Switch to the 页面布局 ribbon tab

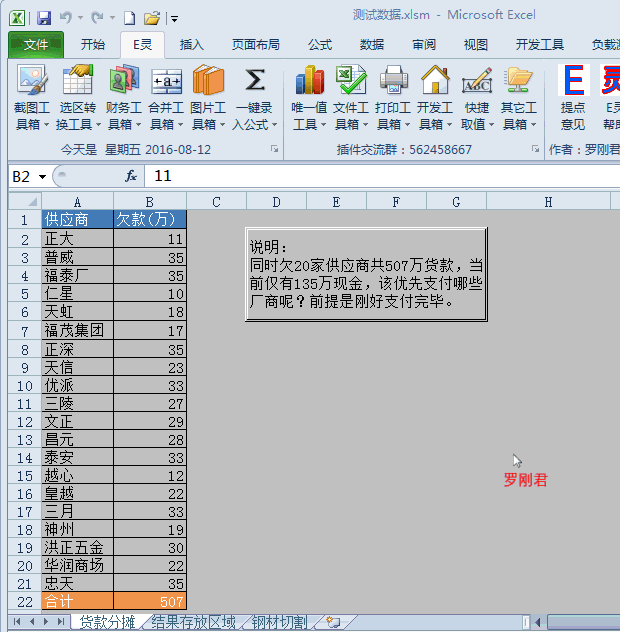click(255, 45)
